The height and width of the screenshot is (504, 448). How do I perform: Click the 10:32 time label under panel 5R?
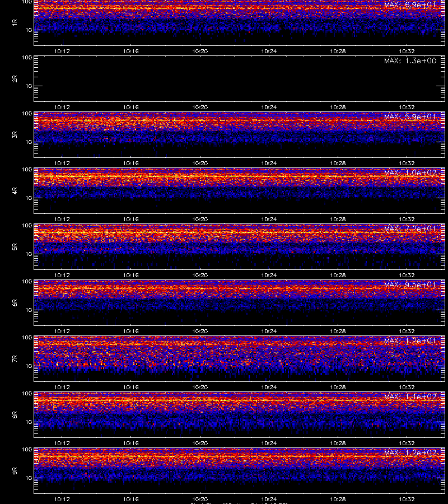click(407, 275)
